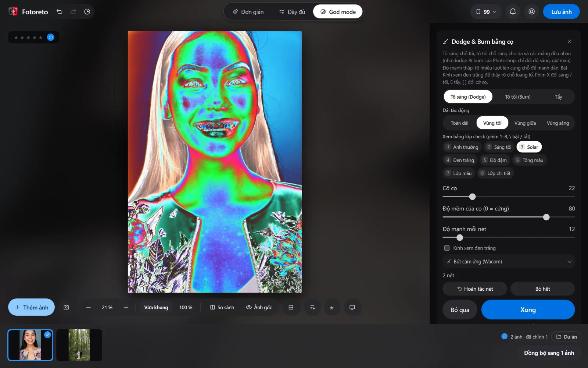
Task: Zoom in with the plus icon
Action: [x=126, y=307]
